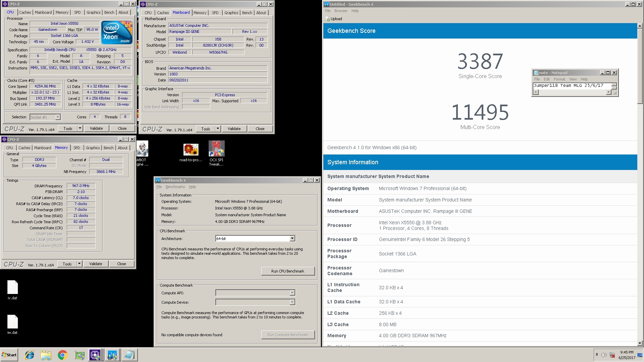644x362 pixels.
Task: Click the Notepad text area
Action: point(572,86)
